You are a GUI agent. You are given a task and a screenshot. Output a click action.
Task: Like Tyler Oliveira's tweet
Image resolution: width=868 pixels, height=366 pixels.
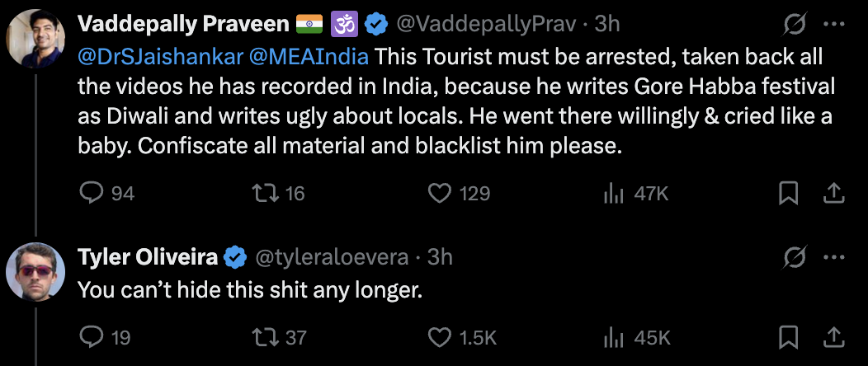pos(441,337)
